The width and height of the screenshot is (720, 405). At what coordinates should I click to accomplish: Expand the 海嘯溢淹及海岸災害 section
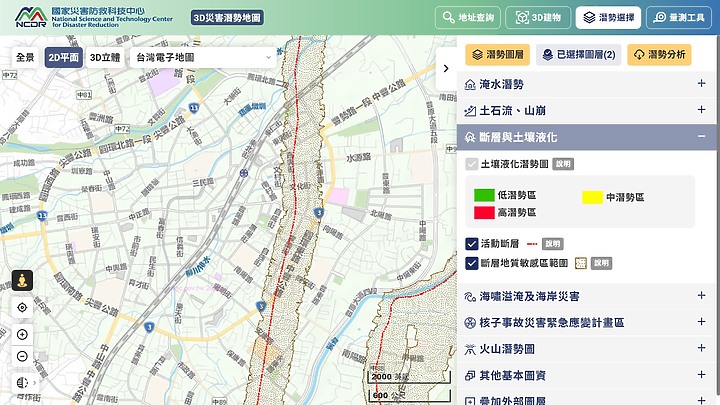[586, 296]
